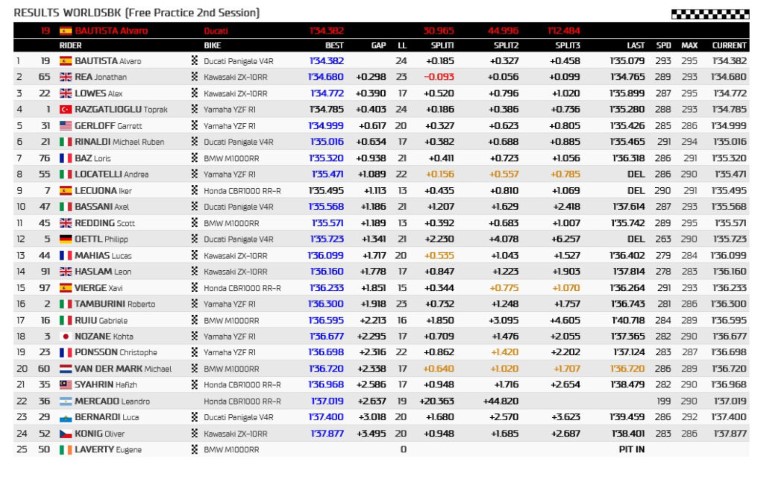Click the BEST column header

click(334, 45)
